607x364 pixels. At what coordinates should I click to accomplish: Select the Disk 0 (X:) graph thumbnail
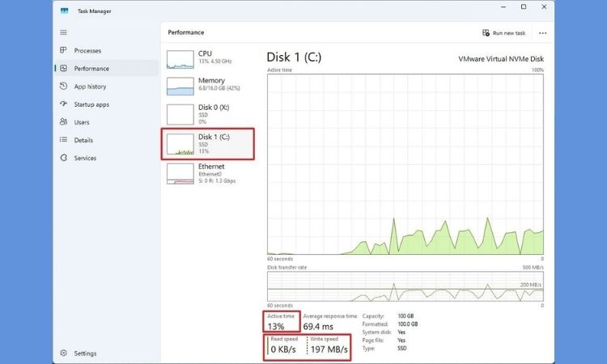[180, 115]
